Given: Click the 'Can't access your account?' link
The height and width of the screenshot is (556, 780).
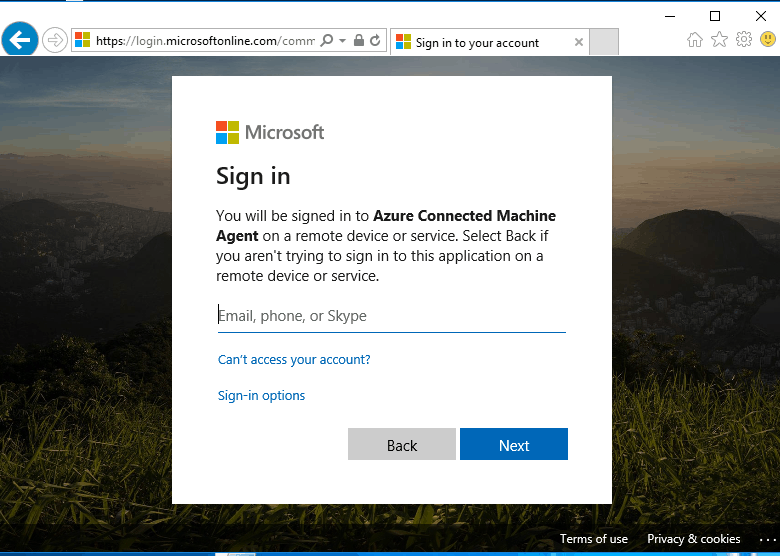Looking at the screenshot, I should [294, 360].
